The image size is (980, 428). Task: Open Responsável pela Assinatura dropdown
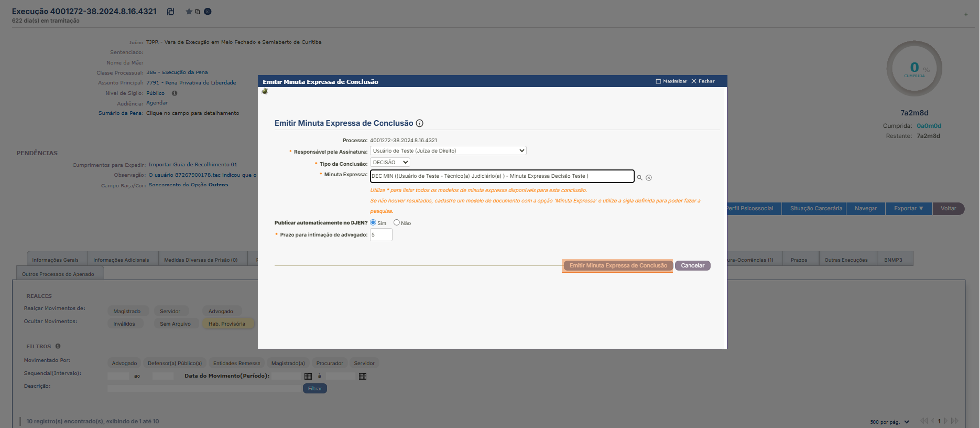(x=448, y=151)
